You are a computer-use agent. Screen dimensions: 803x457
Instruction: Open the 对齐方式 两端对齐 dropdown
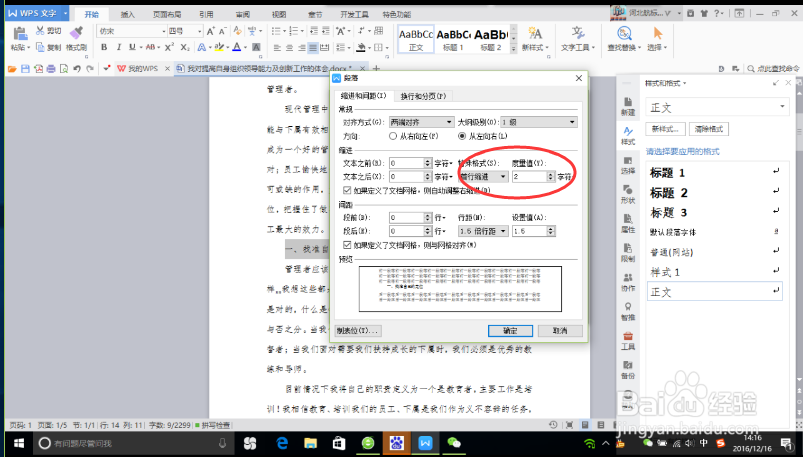click(x=421, y=122)
